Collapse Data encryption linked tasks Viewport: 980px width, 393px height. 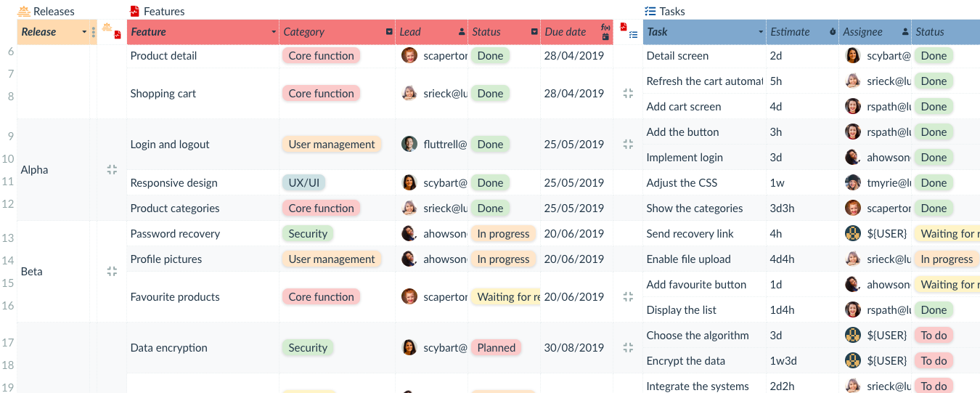click(629, 347)
